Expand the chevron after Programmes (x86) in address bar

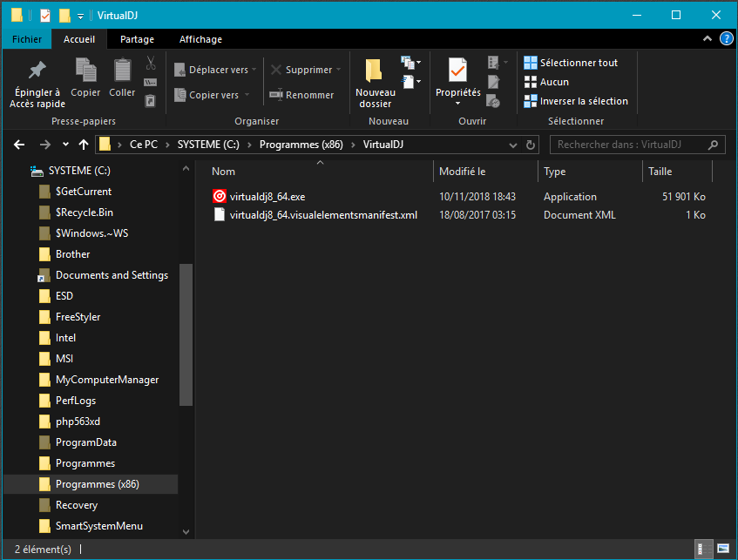pyautogui.click(x=353, y=145)
